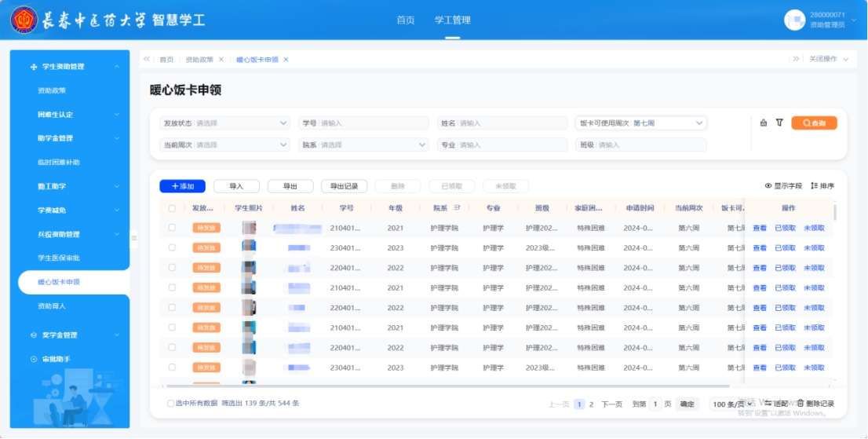This screenshot has width=868, height=439.
Task: Check the seventh row checkbox
Action: (172, 347)
